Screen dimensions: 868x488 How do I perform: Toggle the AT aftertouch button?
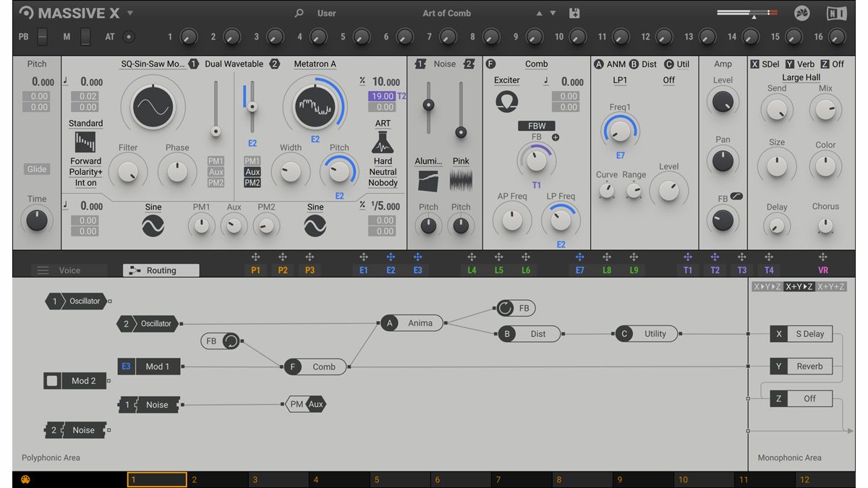click(x=129, y=36)
